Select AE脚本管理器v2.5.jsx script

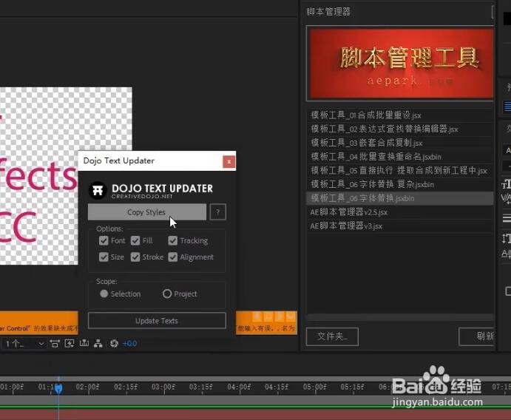[399, 212]
